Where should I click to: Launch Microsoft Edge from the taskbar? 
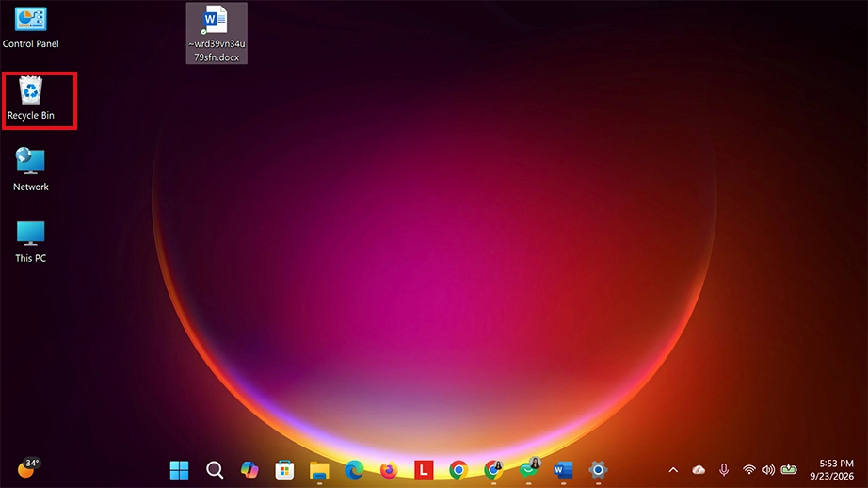(354, 470)
